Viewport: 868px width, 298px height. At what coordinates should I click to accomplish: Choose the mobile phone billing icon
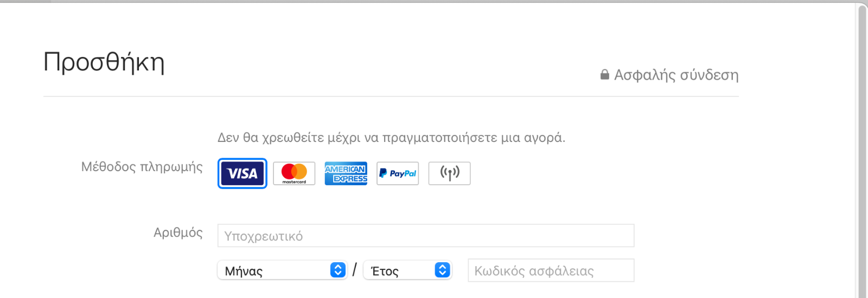coord(450,173)
